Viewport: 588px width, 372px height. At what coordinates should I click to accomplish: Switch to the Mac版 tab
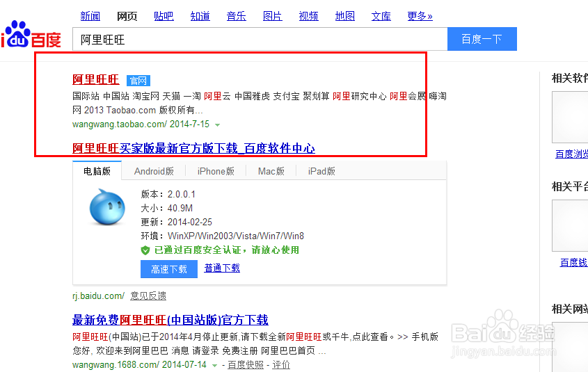coord(271,171)
